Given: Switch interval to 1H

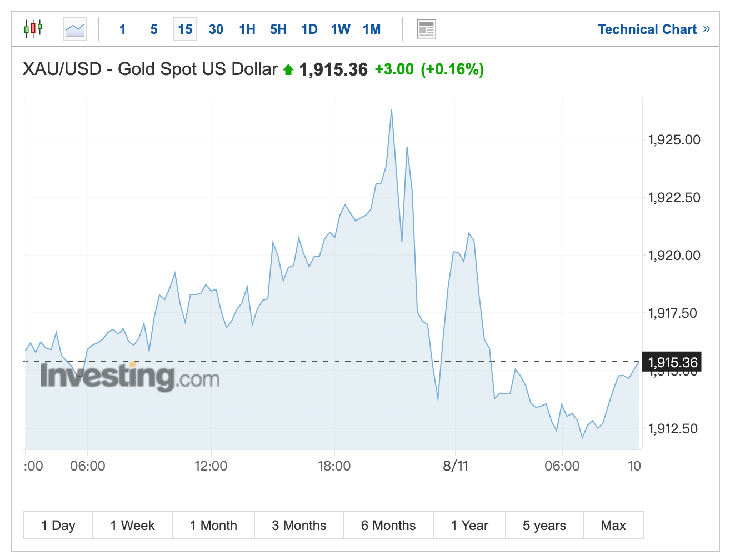Looking at the screenshot, I should (x=247, y=29).
